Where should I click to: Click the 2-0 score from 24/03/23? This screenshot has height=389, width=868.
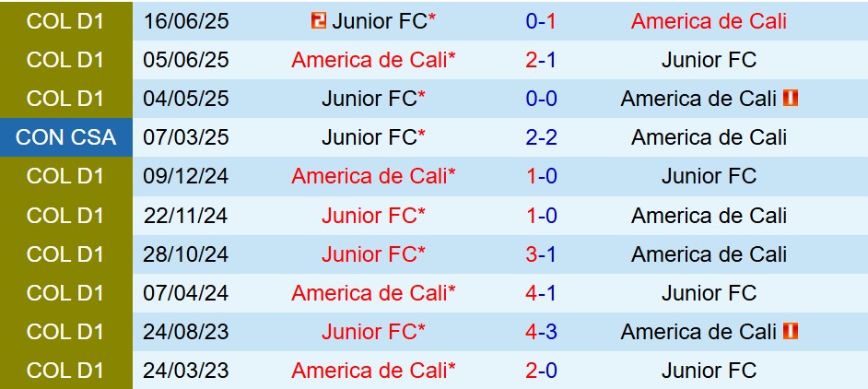coord(541,371)
